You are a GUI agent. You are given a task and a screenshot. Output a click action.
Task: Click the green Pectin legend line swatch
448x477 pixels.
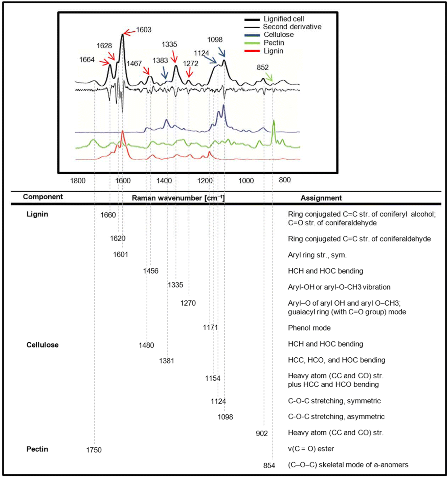(252, 43)
